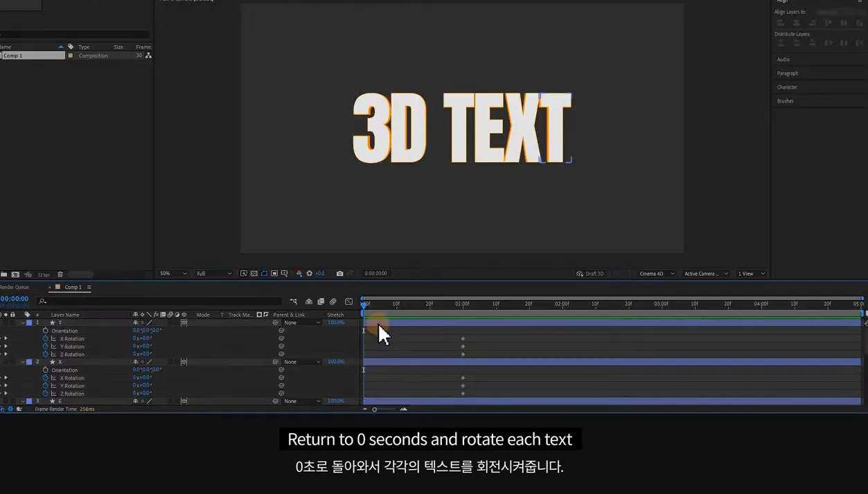The image size is (868, 494).
Task: Click the new composition icon in the Project panel
Action: pyautogui.click(x=15, y=274)
